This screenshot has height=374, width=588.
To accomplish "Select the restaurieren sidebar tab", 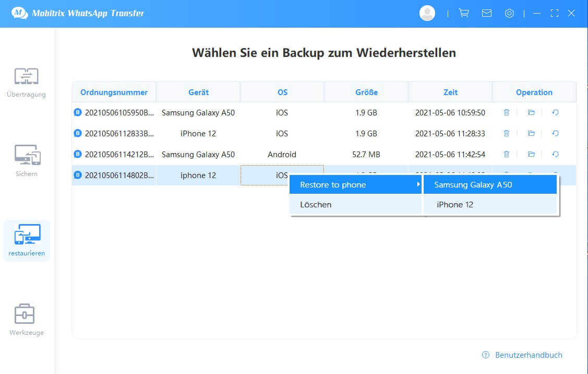I will [x=26, y=241].
